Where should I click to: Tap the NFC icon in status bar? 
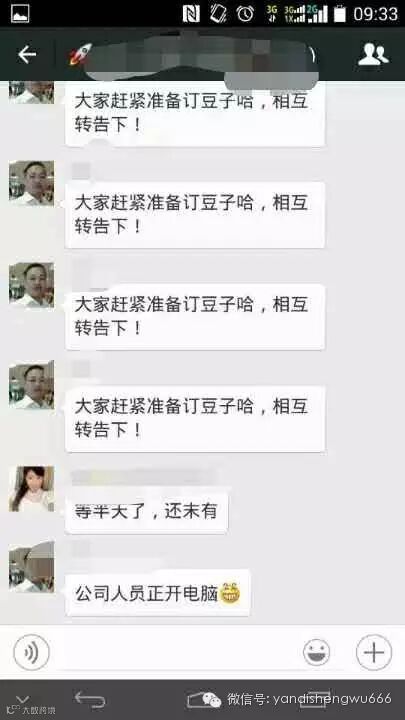191,14
